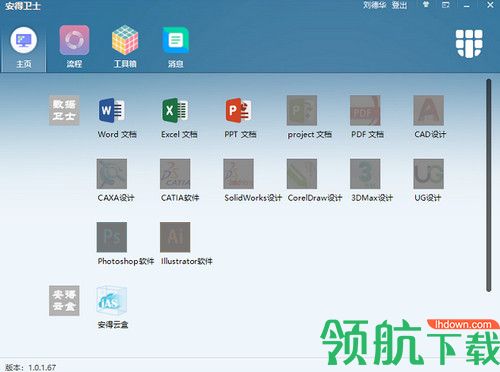Click the vertical scrollbar on the right

tap(489, 185)
